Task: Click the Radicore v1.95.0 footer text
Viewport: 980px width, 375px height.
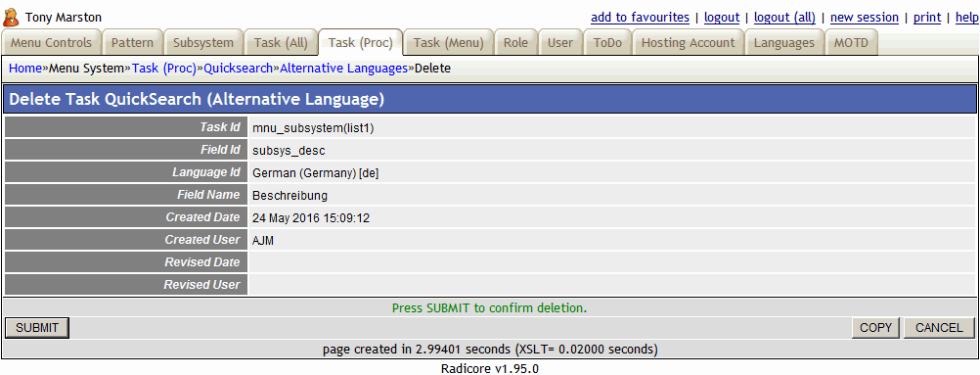Action: (x=489, y=369)
